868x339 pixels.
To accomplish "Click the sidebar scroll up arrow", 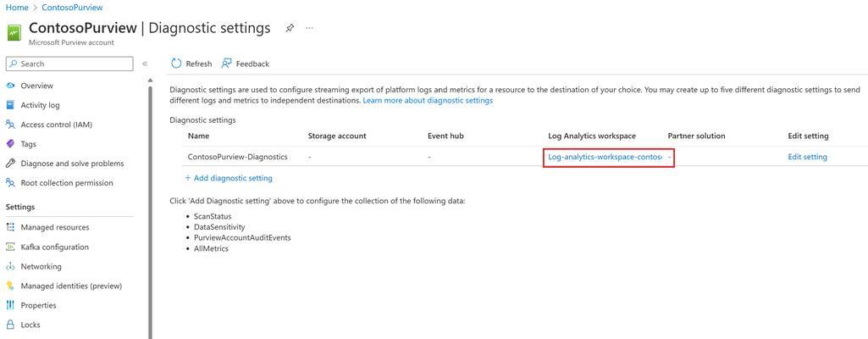I will click(x=150, y=81).
